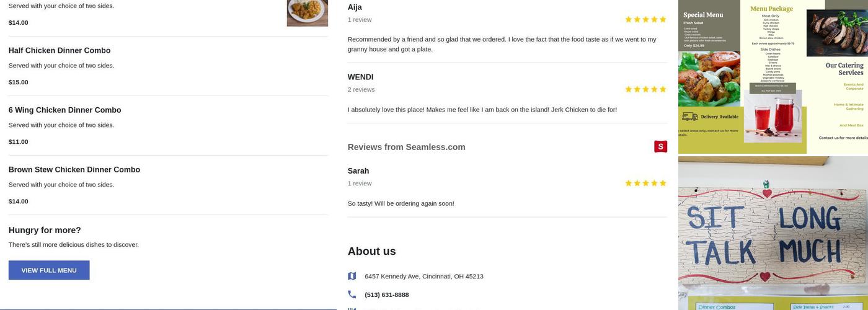Click reviewer name WENDI
This screenshot has width=868, height=310.
pos(360,77)
